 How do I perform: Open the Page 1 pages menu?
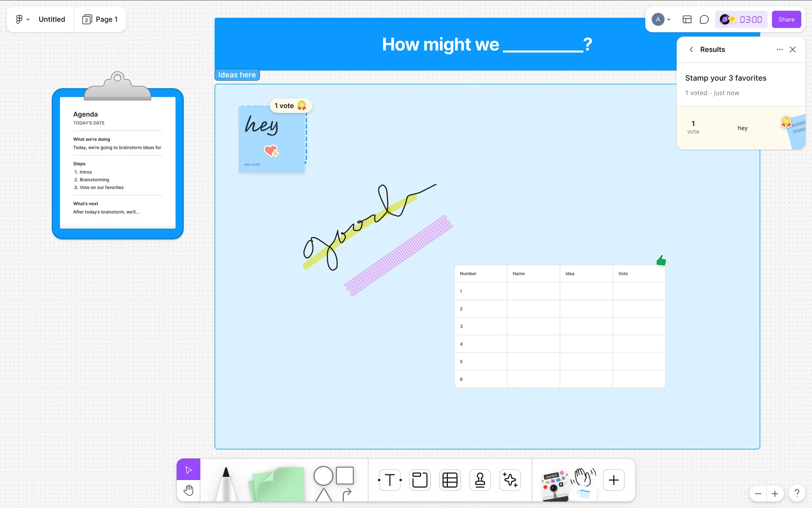pos(100,19)
